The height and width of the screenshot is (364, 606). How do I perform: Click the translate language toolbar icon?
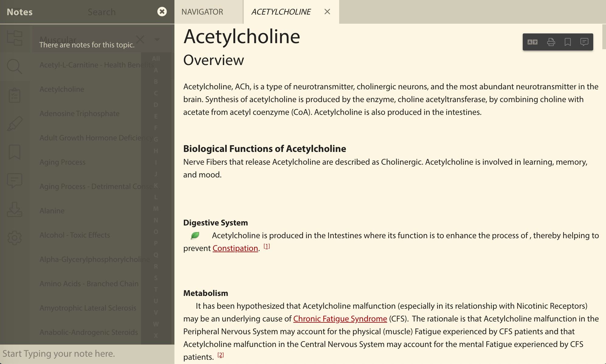point(532,42)
